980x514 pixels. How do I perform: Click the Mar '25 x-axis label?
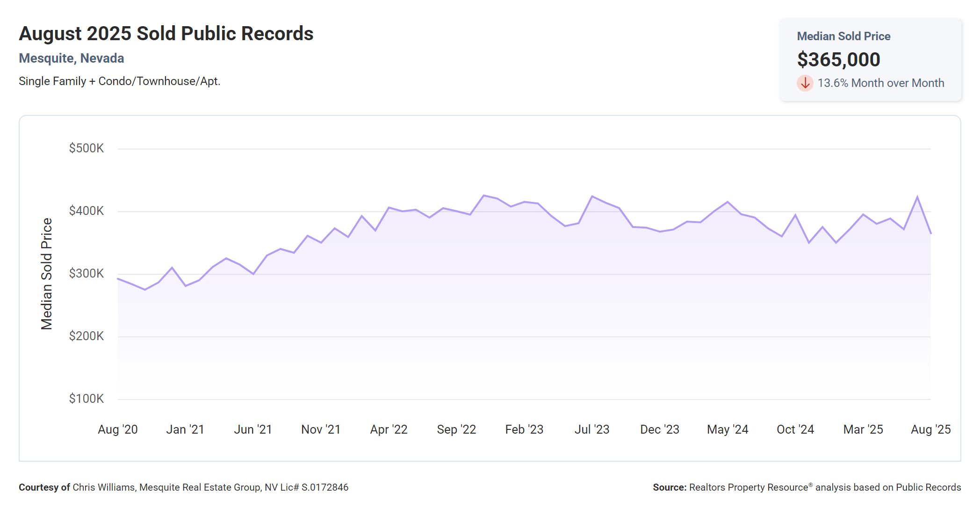[863, 429]
